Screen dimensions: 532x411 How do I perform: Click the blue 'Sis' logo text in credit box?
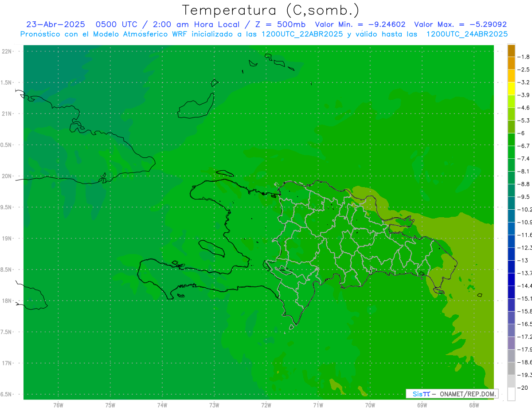click(x=418, y=394)
